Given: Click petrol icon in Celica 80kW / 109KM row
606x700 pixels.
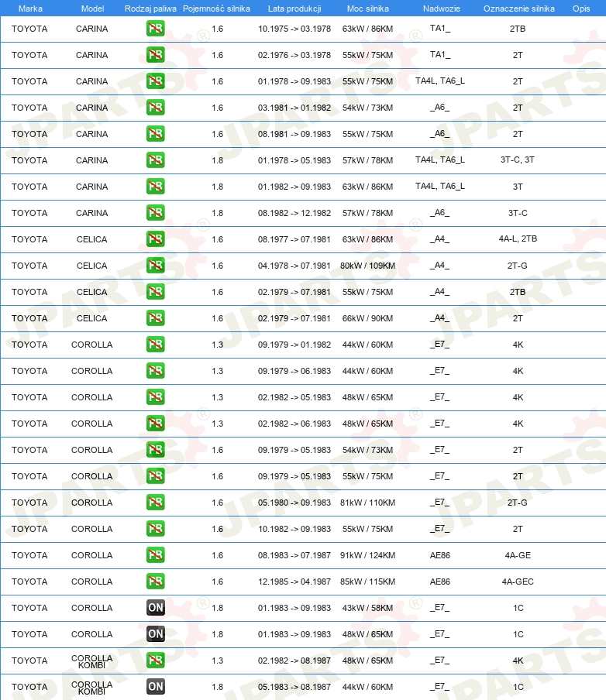Looking at the screenshot, I should (156, 266).
